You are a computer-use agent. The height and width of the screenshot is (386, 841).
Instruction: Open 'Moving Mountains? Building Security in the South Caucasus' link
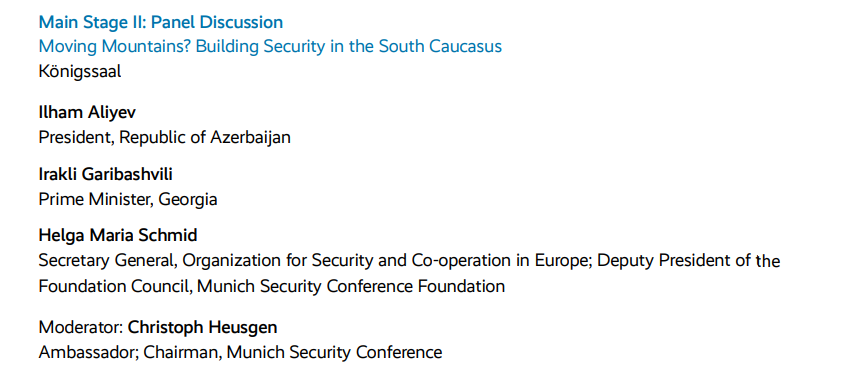(270, 47)
